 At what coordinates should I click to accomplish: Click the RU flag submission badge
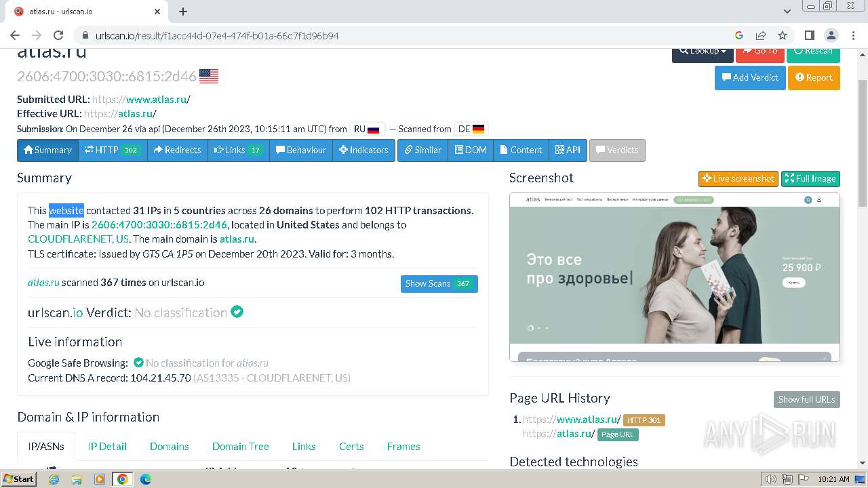[367, 129]
